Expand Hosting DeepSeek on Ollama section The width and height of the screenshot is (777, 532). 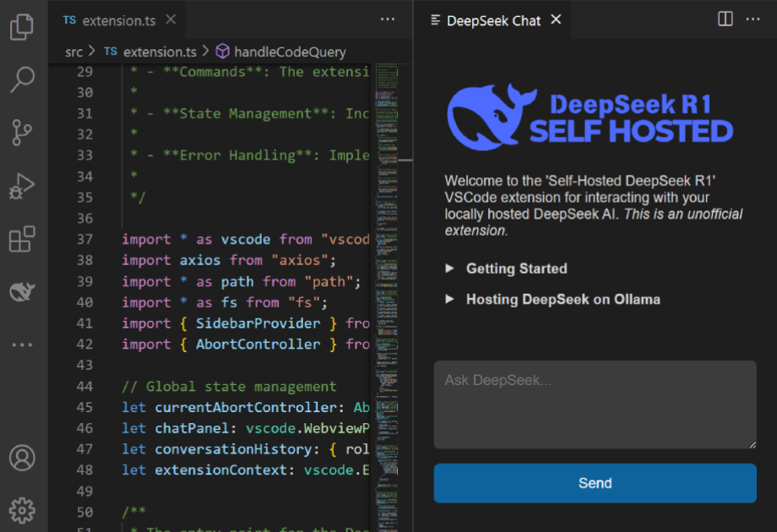[x=562, y=300]
